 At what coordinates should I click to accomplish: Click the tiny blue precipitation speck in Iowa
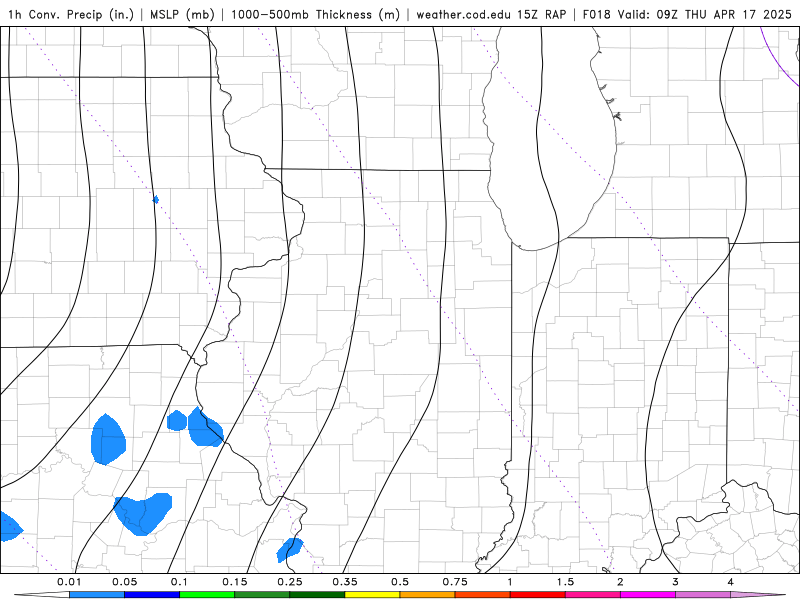tap(156, 199)
